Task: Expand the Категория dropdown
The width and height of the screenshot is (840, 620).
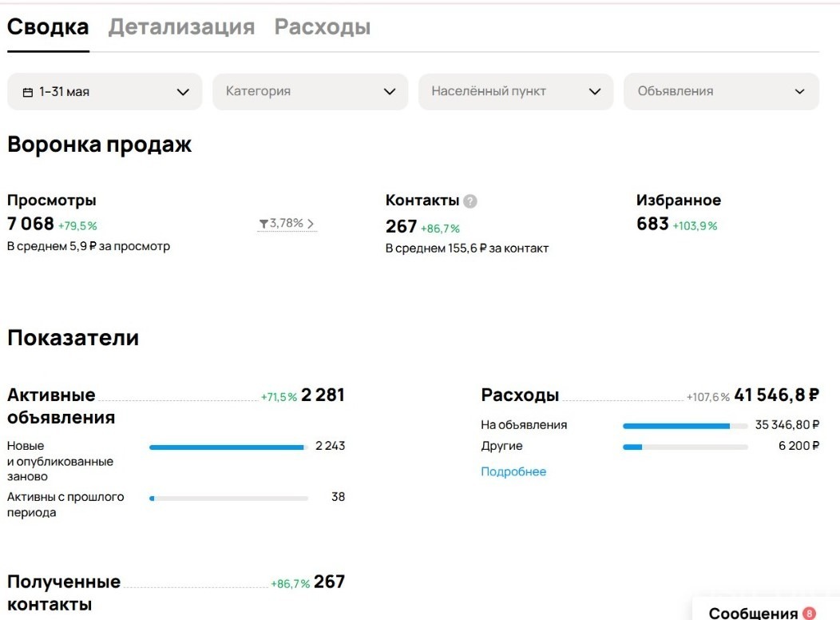Action: click(x=310, y=92)
